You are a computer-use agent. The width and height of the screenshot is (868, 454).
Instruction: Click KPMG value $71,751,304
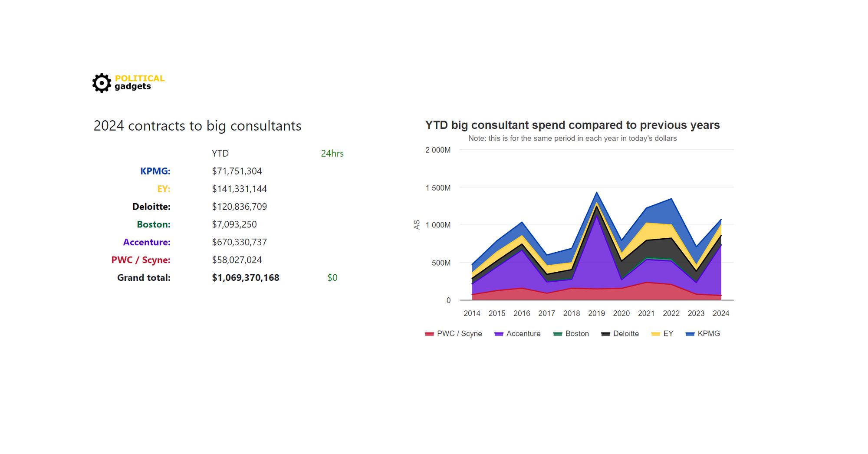tap(237, 171)
